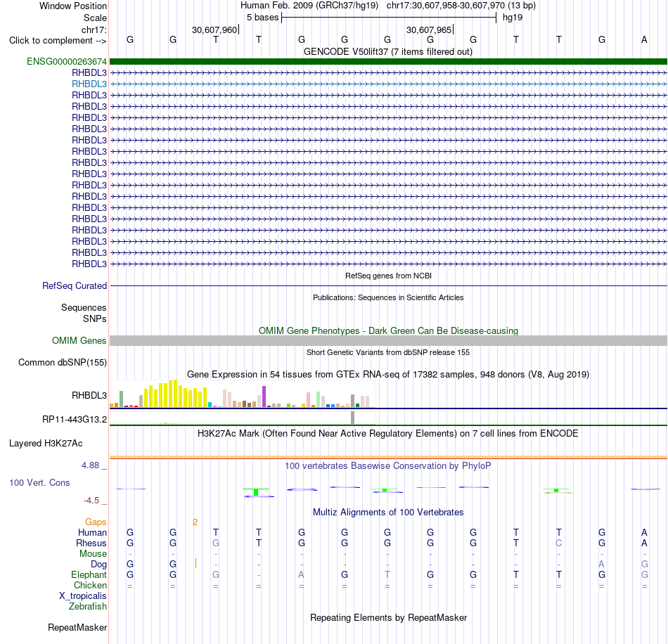Click the Scale label
Image resolution: width=668 pixels, height=644 pixels.
coord(95,18)
